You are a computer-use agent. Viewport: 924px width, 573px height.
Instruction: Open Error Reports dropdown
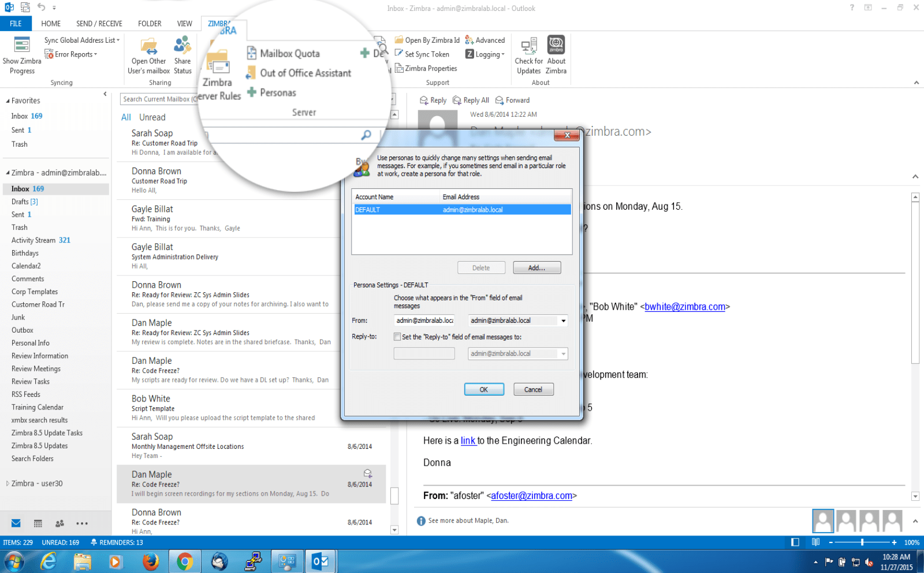pos(70,54)
